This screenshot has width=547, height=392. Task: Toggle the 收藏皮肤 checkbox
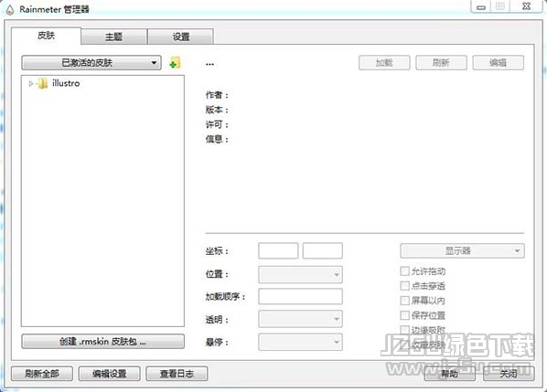(x=404, y=345)
